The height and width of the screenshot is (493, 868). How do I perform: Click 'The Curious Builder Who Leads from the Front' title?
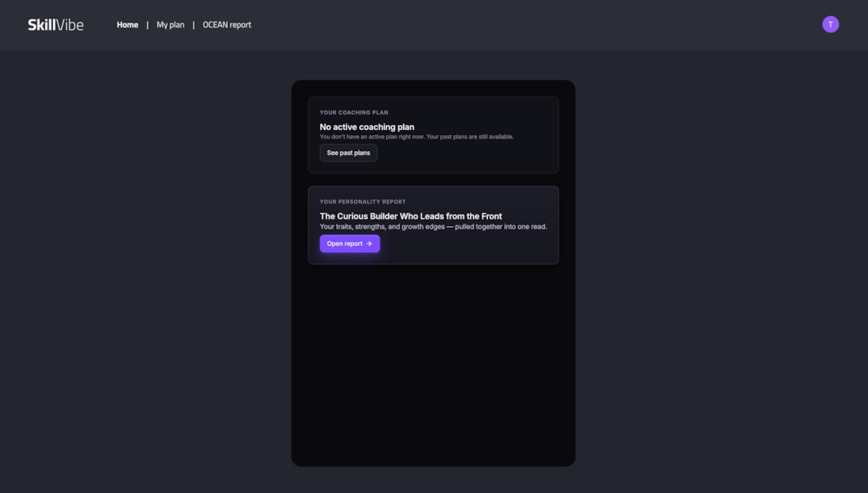point(411,216)
